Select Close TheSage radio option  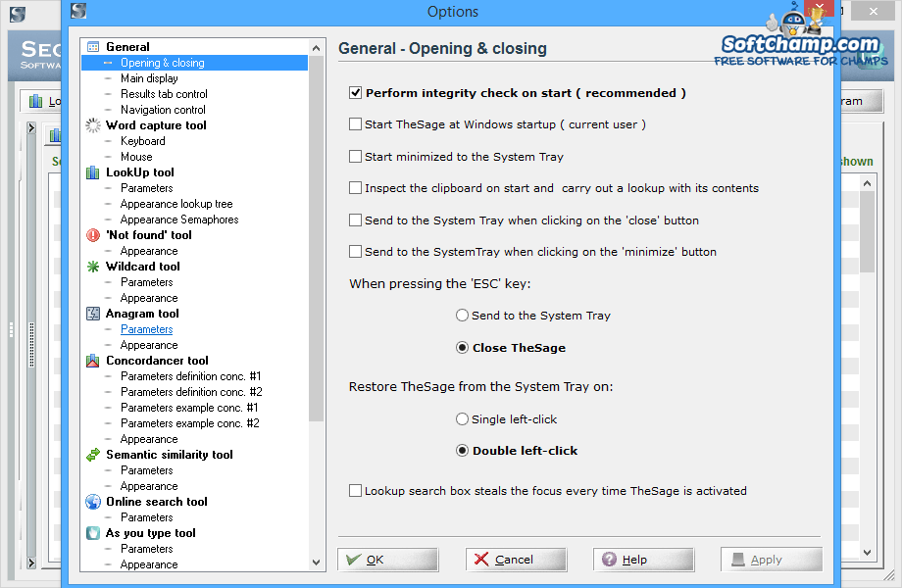click(462, 348)
